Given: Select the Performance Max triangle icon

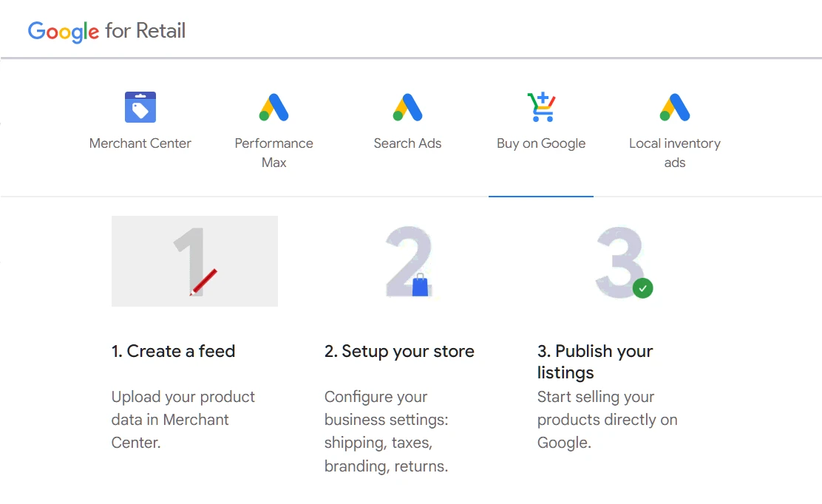Looking at the screenshot, I should pos(274,106).
